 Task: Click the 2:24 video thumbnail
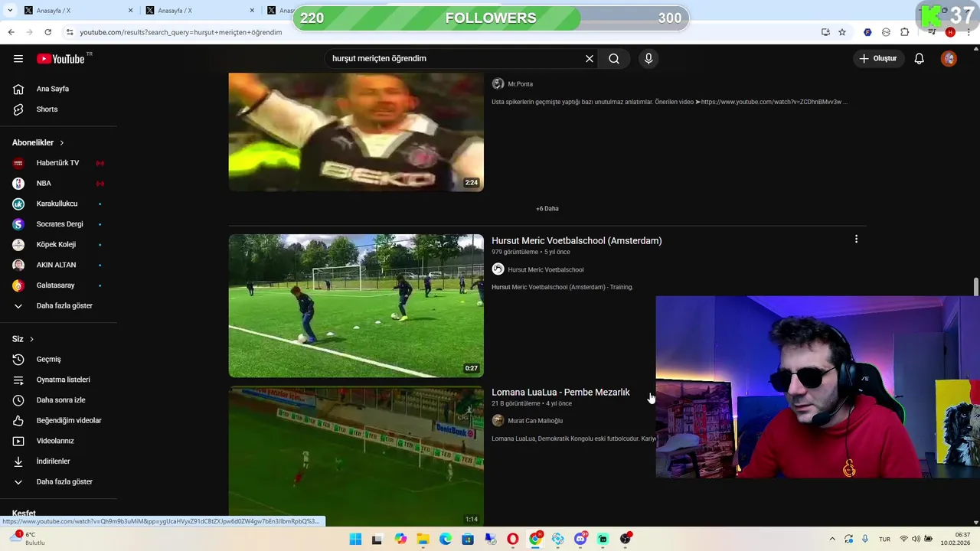click(356, 132)
